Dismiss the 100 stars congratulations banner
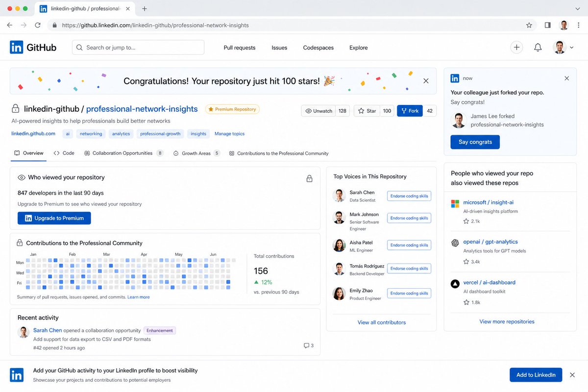Screen dimensions: 588x392 tap(426, 81)
